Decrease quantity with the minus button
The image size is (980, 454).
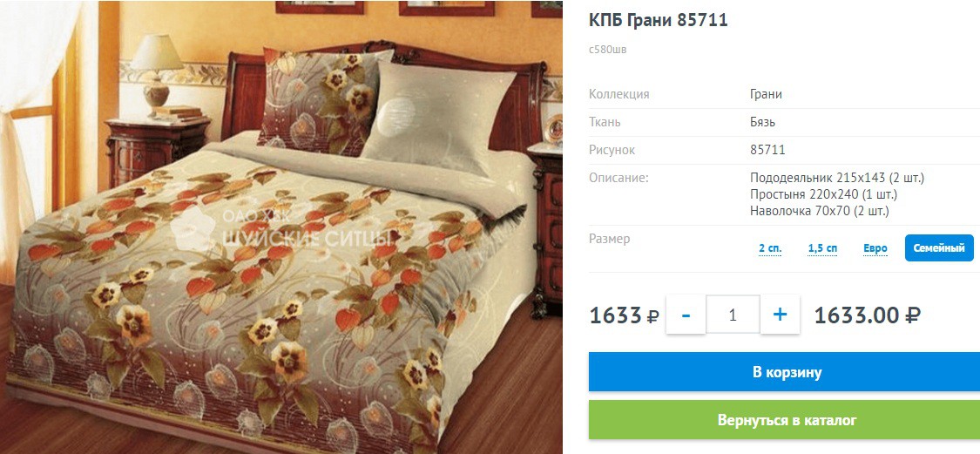coord(686,315)
